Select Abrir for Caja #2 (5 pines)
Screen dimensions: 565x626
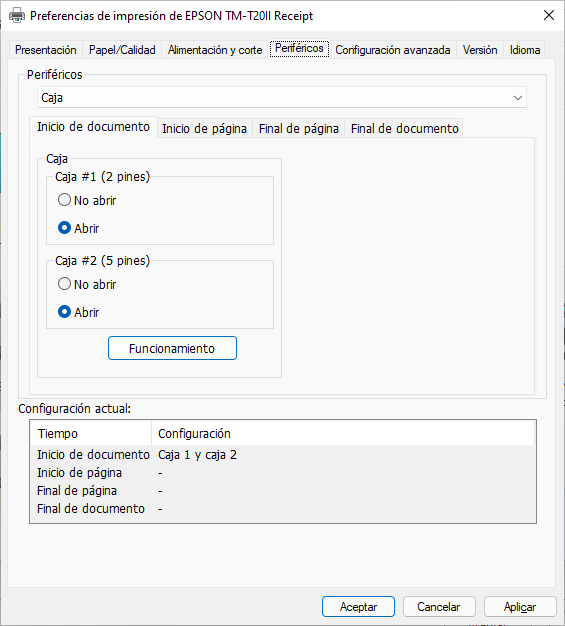[x=79, y=312]
